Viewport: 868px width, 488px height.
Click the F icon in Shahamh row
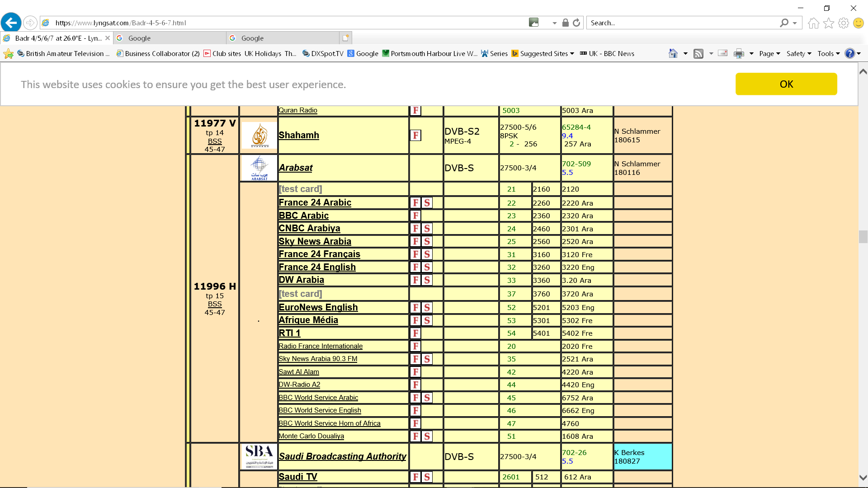(x=415, y=135)
